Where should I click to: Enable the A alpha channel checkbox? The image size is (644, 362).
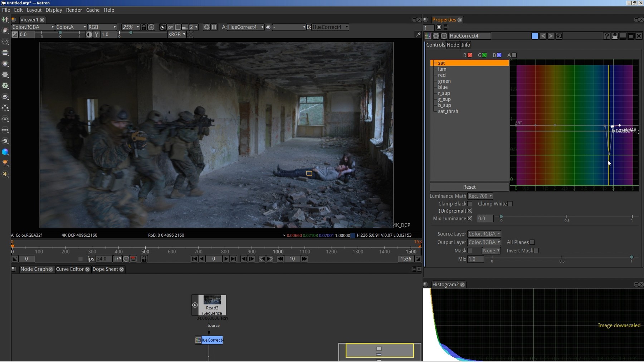click(514, 55)
